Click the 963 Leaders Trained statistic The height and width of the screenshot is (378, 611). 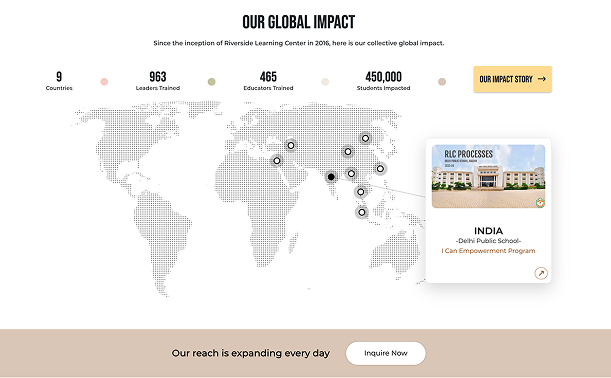click(x=158, y=81)
